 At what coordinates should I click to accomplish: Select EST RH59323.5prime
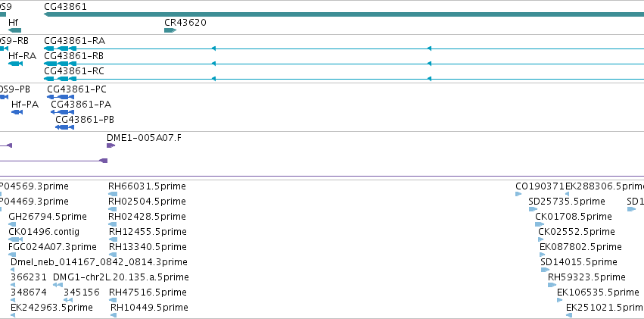click(587, 277)
